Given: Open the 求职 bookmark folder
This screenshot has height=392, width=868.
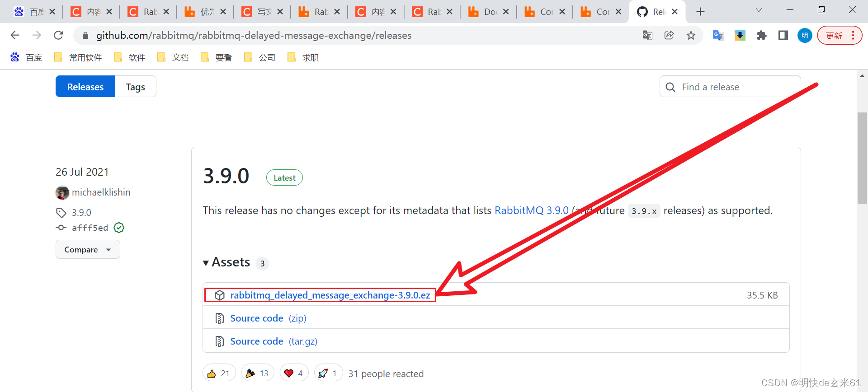Looking at the screenshot, I should click(x=303, y=57).
